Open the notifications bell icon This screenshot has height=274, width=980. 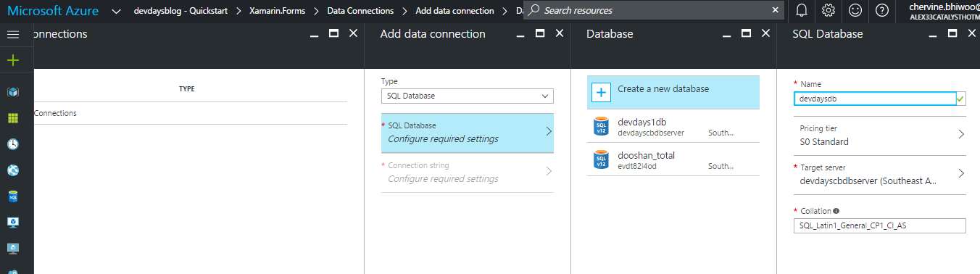(802, 10)
